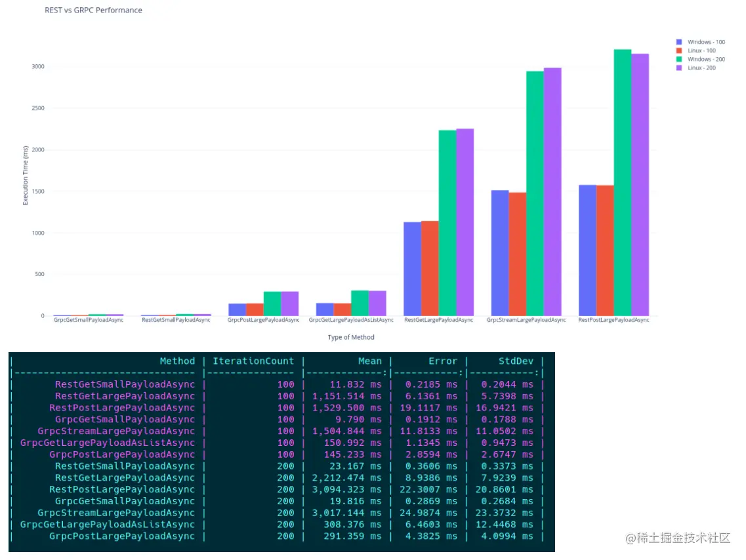Select the error value '19.1117 ms'
This screenshot has height=560, width=746.
pyautogui.click(x=428, y=407)
